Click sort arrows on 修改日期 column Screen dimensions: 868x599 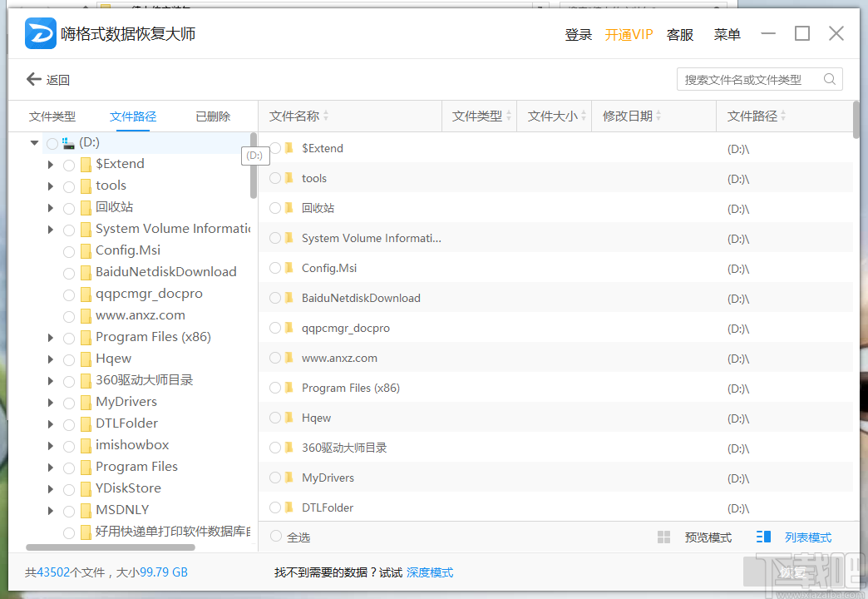click(x=658, y=116)
